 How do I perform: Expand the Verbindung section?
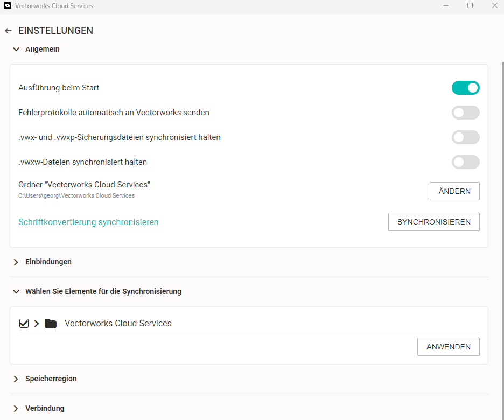16,409
